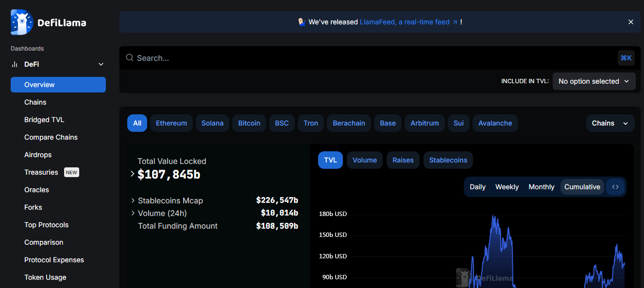This screenshot has height=288, width=644.
Task: Expand the Stablecoins Mcap row
Action: [x=133, y=200]
